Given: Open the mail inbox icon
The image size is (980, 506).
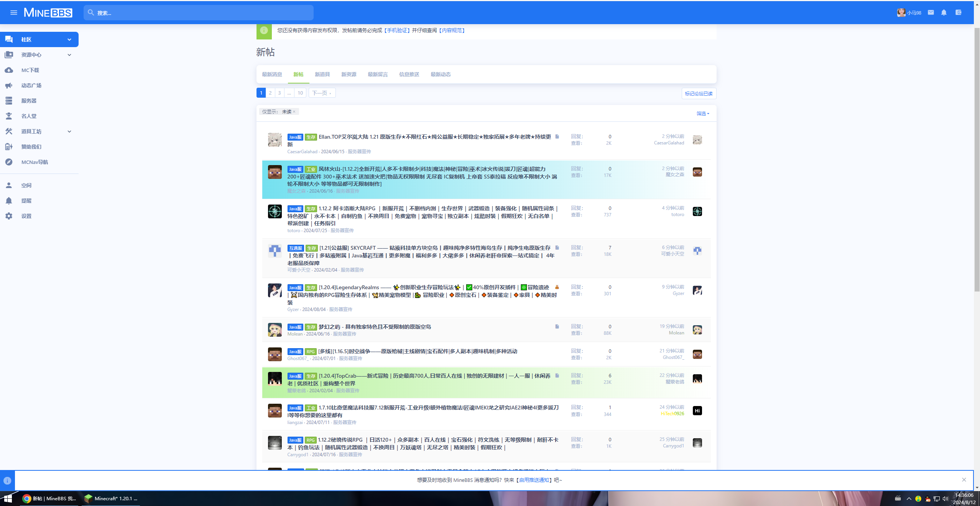Looking at the screenshot, I should pos(931,13).
